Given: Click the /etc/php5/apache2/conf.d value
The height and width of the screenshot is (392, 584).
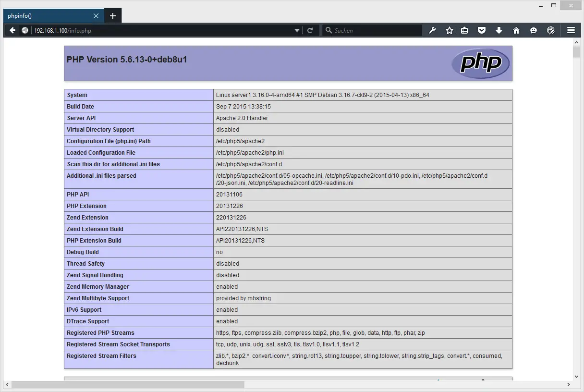Looking at the screenshot, I should pyautogui.click(x=249, y=164).
